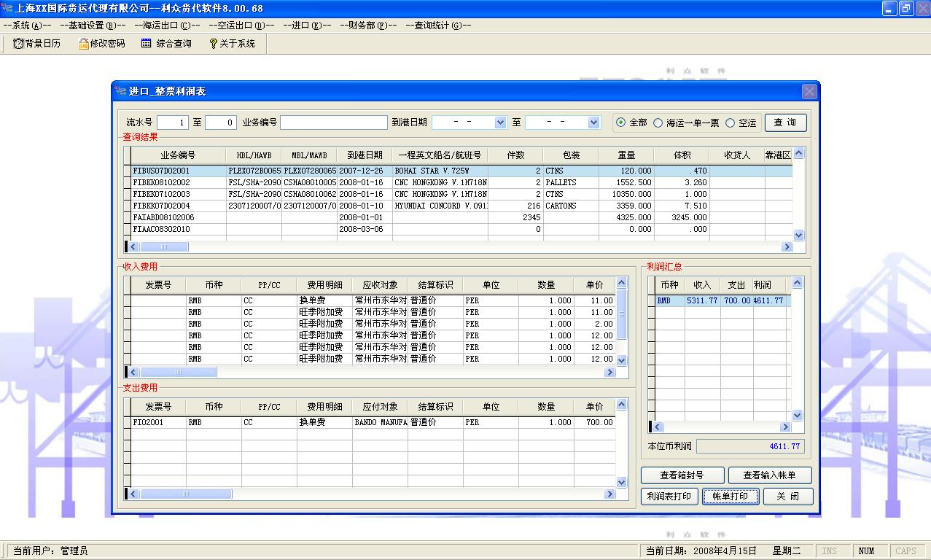Image resolution: width=931 pixels, height=560 pixels.
Task: Click the 到港日期 column header in results
Action: (x=365, y=155)
